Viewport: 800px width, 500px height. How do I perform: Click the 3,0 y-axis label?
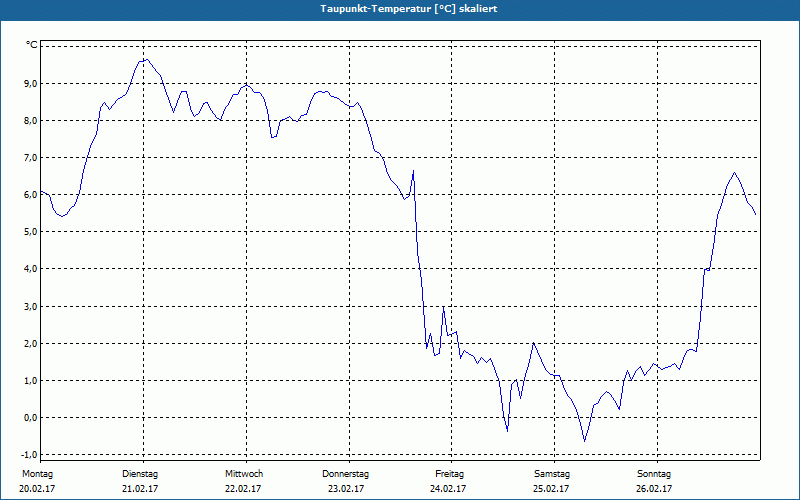(x=31, y=306)
